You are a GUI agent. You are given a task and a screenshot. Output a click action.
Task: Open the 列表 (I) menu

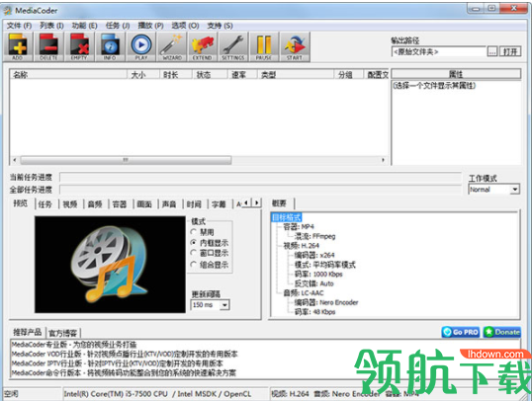(51, 26)
